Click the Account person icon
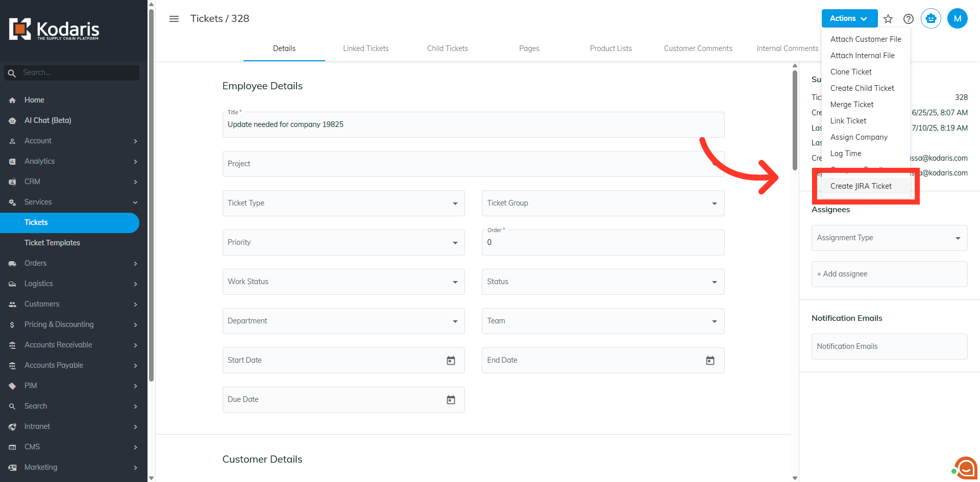The height and width of the screenshot is (482, 980). tap(12, 141)
